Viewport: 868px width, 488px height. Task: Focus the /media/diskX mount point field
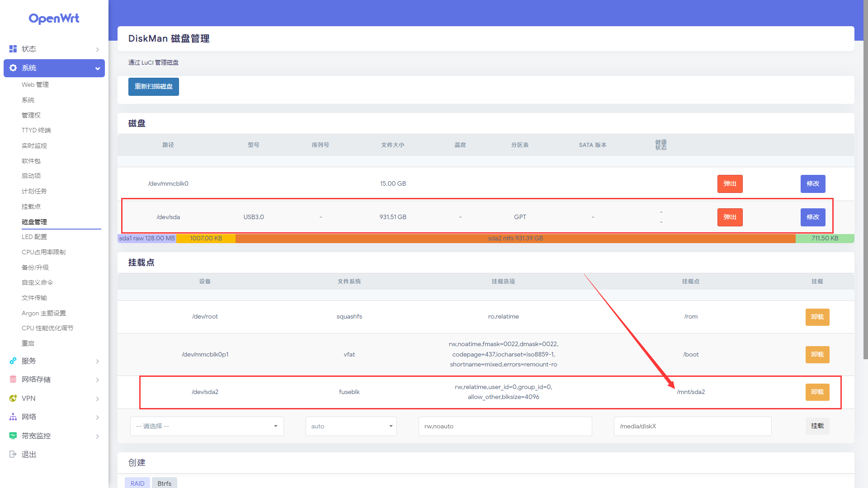pos(692,426)
